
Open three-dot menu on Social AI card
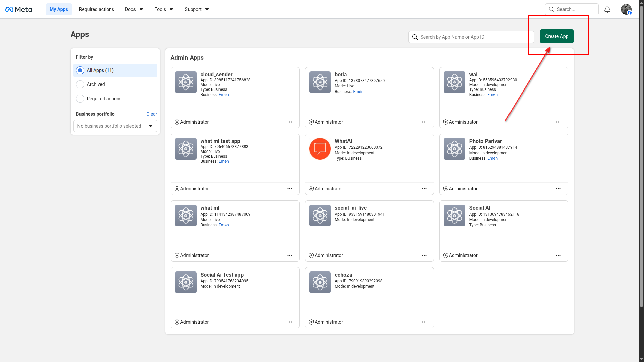click(x=558, y=255)
